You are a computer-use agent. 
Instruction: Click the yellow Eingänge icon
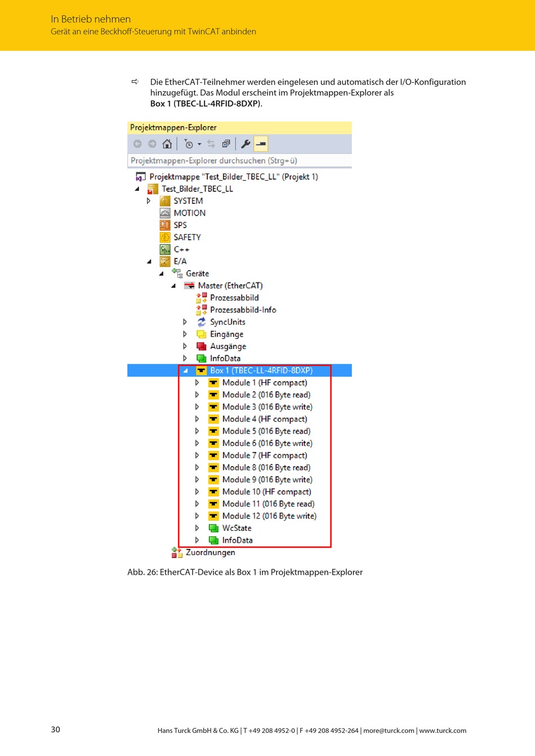coord(202,334)
